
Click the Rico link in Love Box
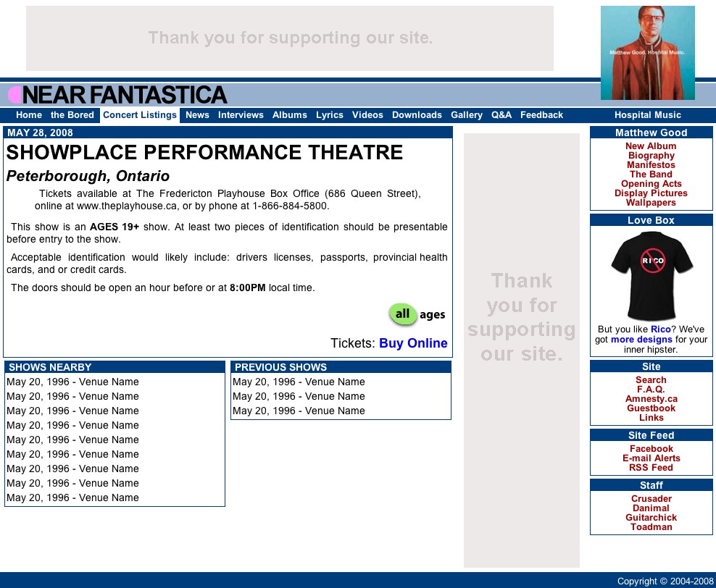coord(660,329)
